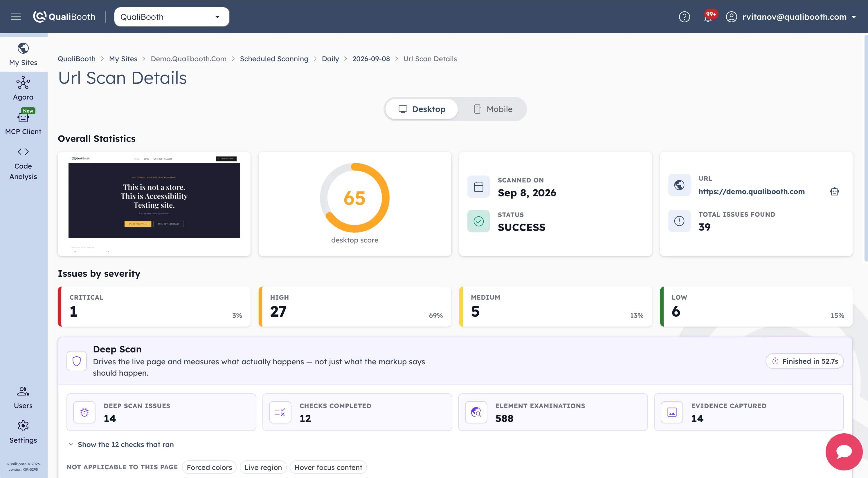
Task: Click the Url Scan Details heading
Action: click(x=122, y=78)
